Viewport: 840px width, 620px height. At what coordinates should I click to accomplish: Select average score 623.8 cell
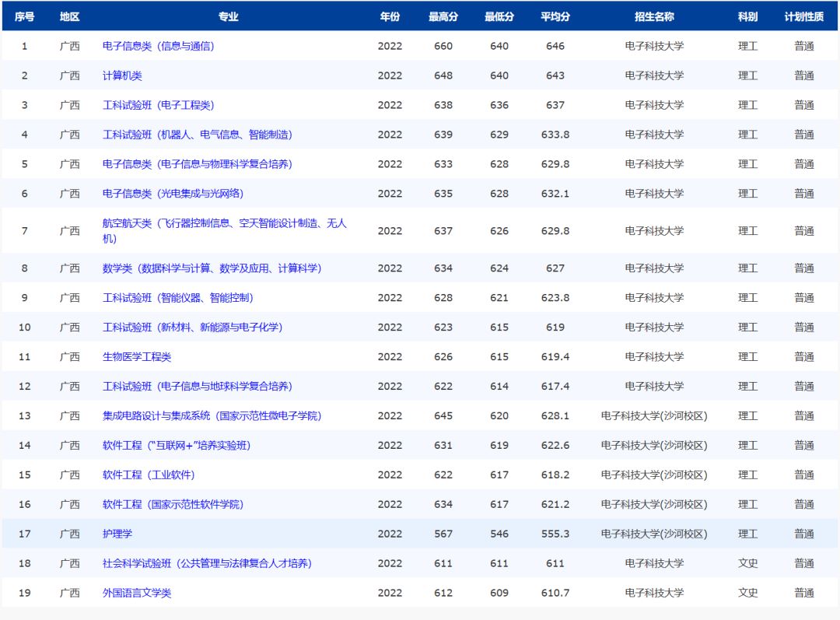[x=555, y=297]
